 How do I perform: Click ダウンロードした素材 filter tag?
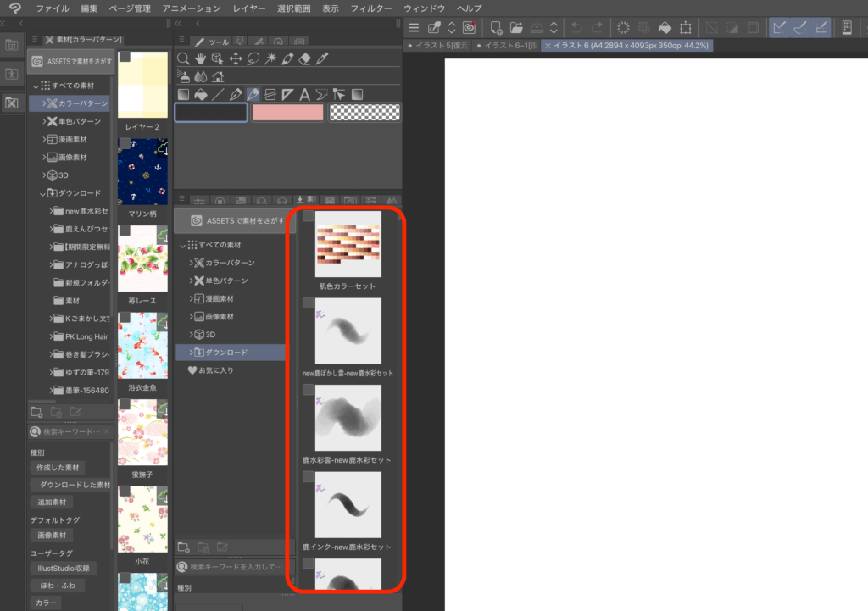pos(71,485)
